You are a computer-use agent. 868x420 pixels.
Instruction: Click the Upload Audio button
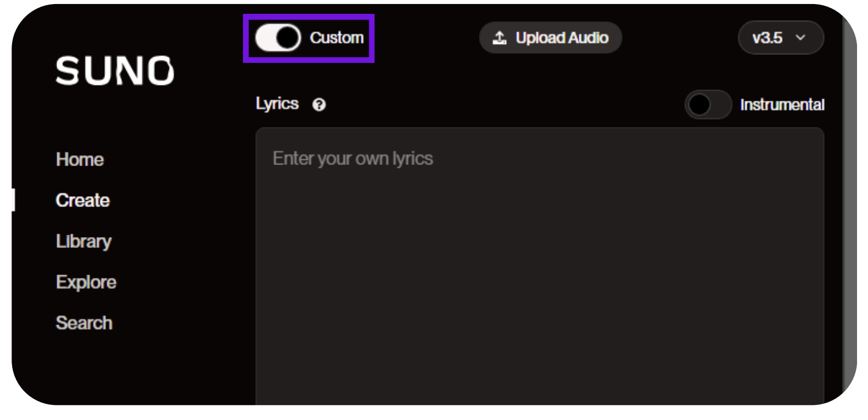[551, 38]
